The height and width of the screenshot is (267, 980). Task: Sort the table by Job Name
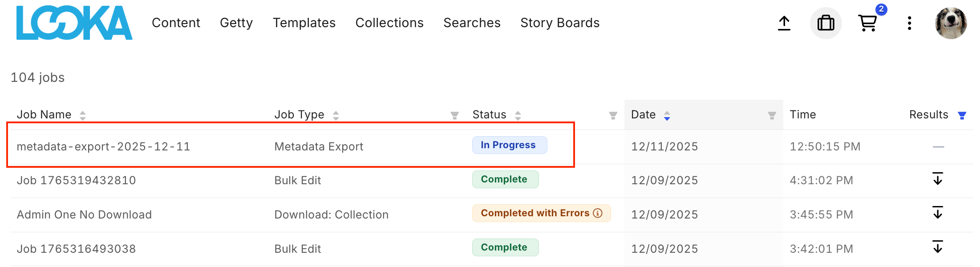83,116
